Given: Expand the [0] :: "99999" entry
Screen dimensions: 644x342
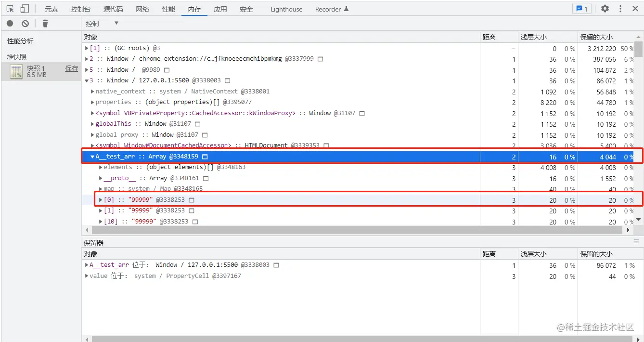Looking at the screenshot, I should coord(101,200).
